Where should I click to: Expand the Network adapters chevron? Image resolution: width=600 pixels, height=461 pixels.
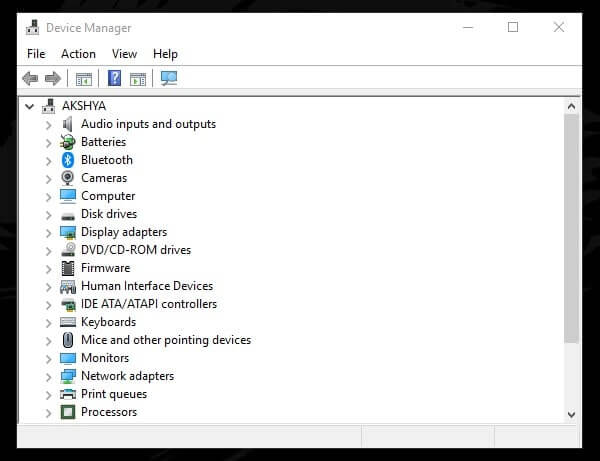[49, 377]
